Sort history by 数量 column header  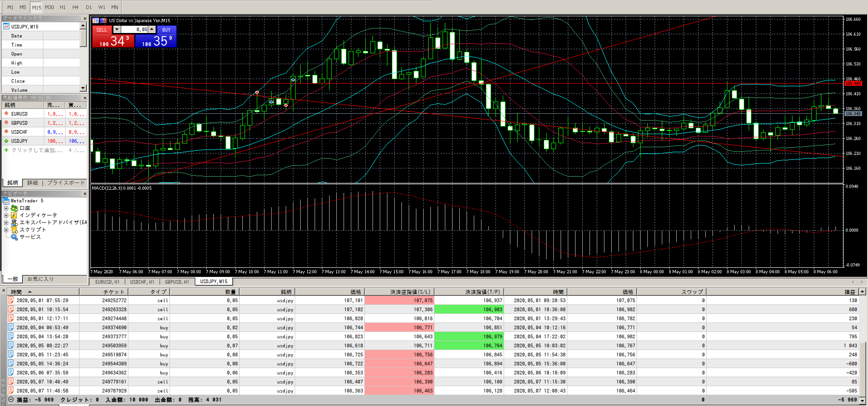(x=204, y=292)
